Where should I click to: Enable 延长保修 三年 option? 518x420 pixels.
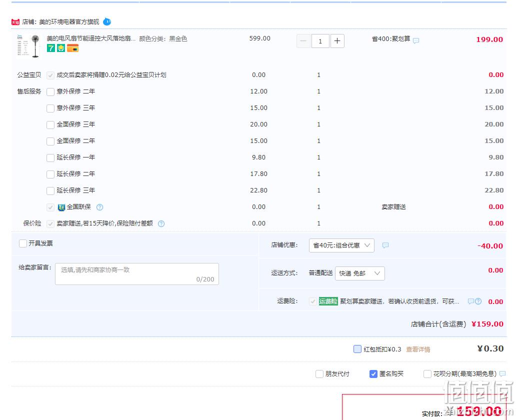click(50, 191)
